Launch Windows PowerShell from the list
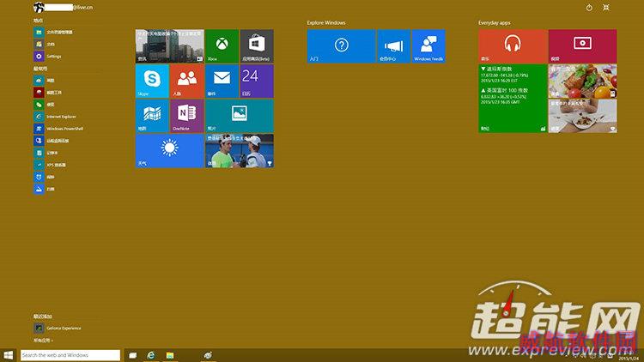644x362 pixels. point(58,129)
